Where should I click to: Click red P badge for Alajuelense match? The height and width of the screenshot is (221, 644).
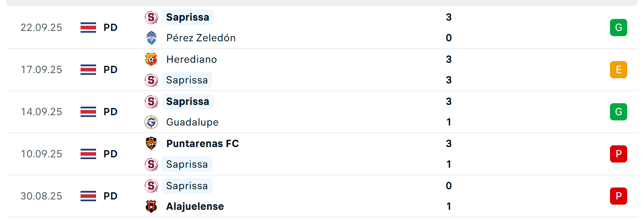point(619,196)
